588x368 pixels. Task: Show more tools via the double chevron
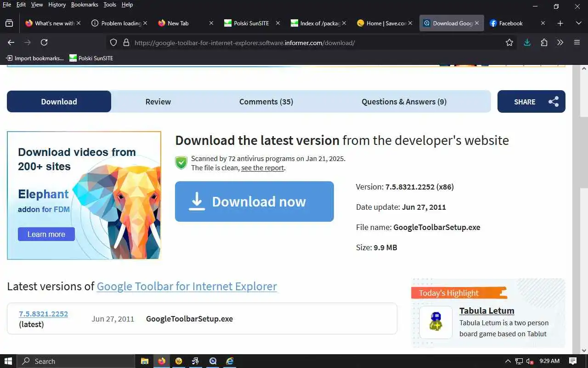pyautogui.click(x=560, y=42)
